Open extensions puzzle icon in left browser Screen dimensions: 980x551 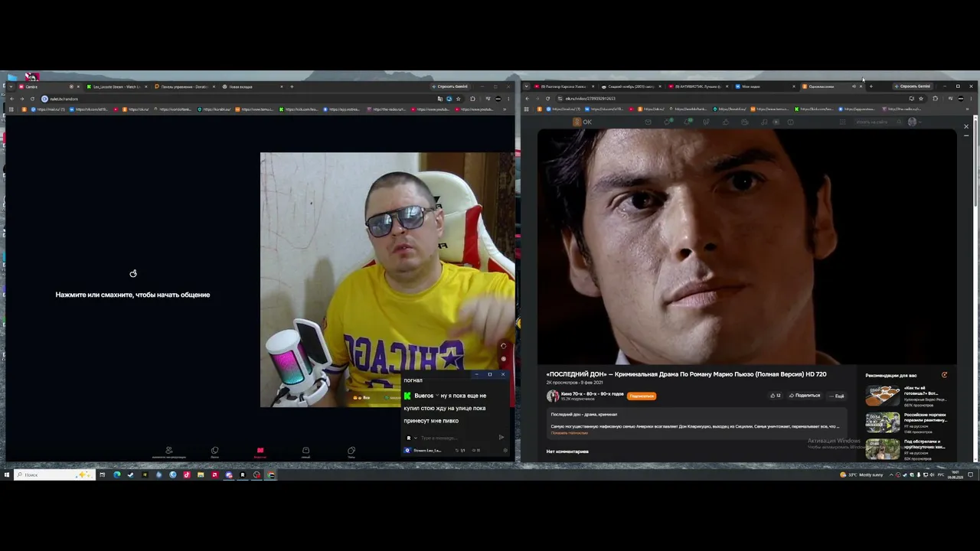[x=472, y=99]
